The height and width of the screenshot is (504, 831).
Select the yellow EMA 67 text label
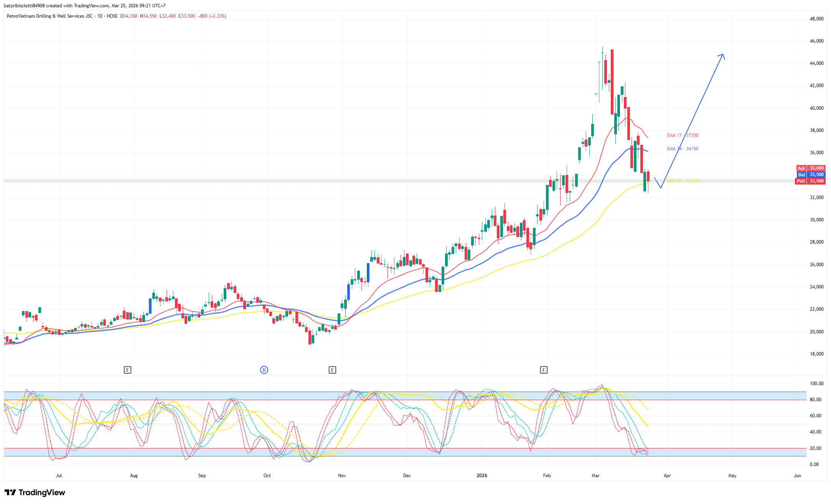(682, 181)
